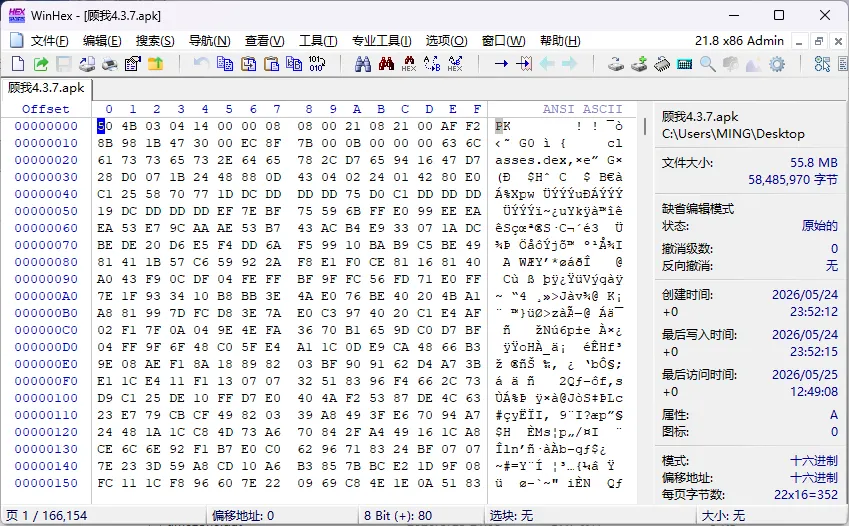The height and width of the screenshot is (526, 849).
Task: Click the Modify data 101/010 icon
Action: pos(317,64)
